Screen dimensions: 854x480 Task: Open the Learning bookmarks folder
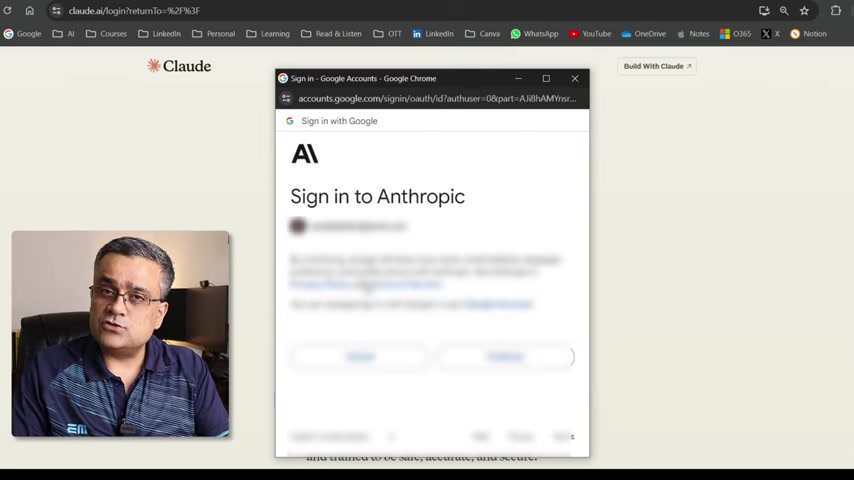pyautogui.click(x=268, y=34)
